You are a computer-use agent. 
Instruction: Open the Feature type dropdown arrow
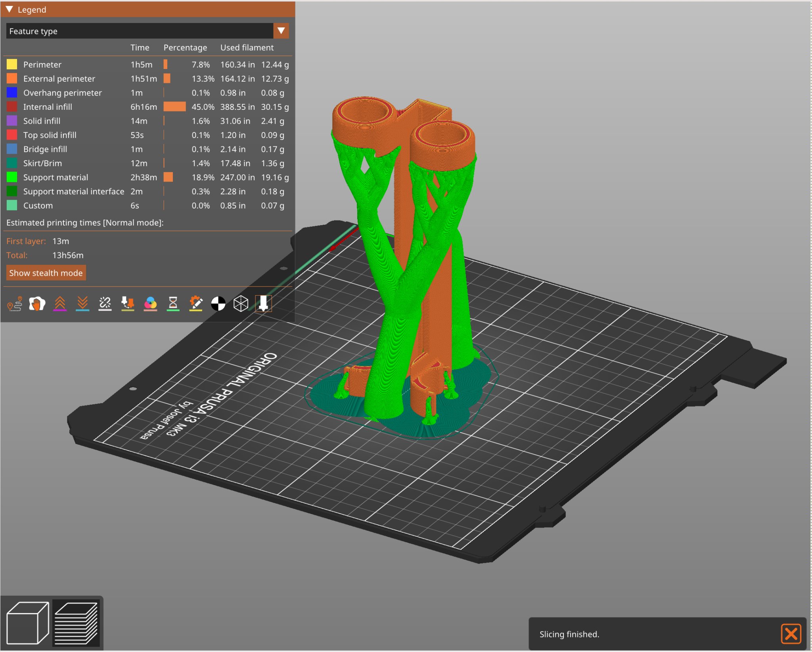tap(281, 31)
